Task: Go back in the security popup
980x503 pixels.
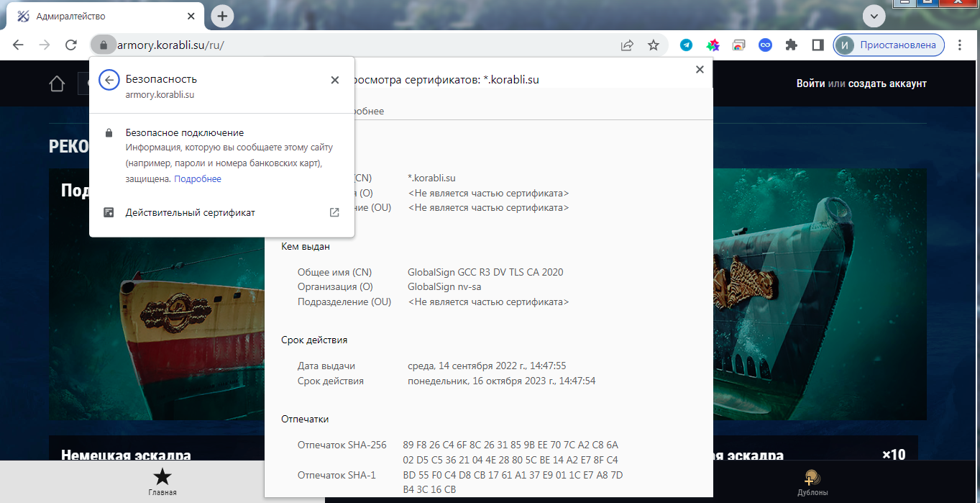Action: point(109,80)
